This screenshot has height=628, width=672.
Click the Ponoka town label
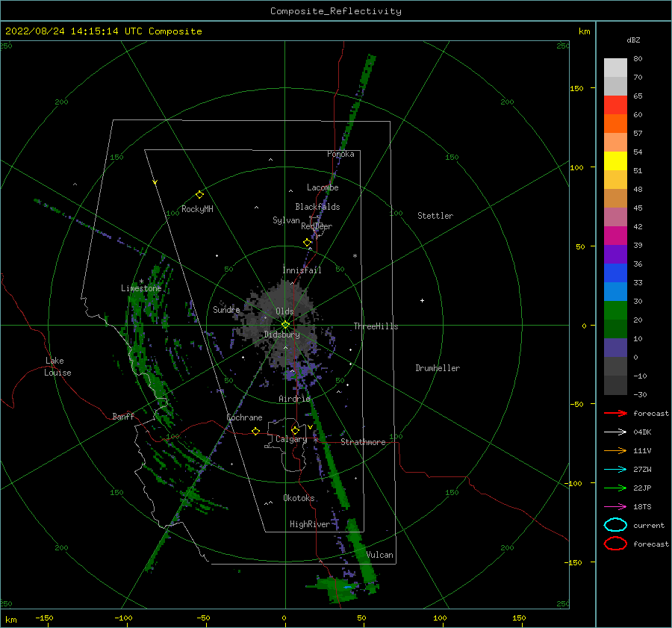340,154
